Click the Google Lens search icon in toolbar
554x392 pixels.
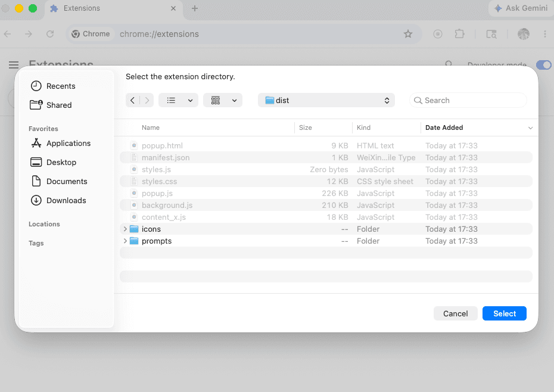click(491, 34)
